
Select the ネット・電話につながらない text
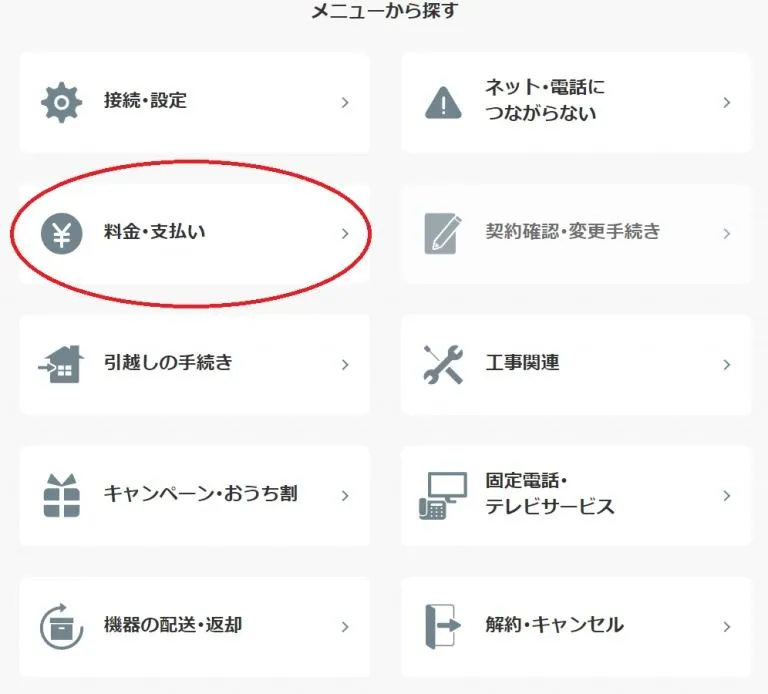click(x=545, y=100)
